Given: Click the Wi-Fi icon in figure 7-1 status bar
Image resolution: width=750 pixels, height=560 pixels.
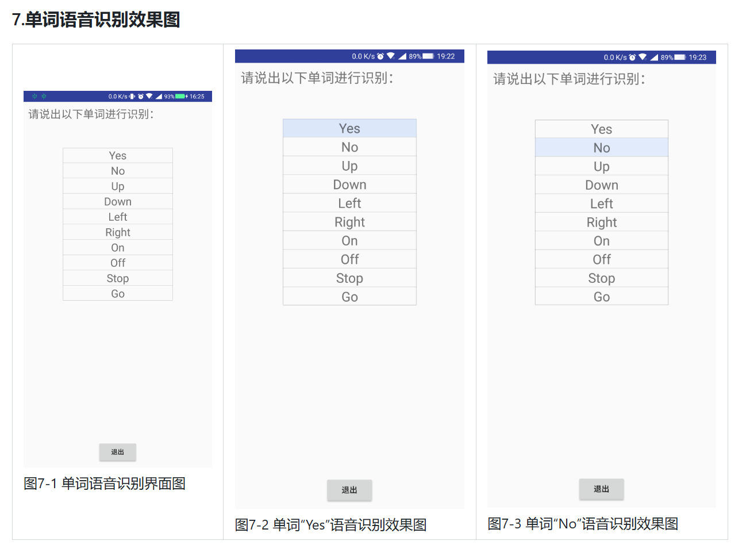Looking at the screenshot, I should click(x=149, y=97).
